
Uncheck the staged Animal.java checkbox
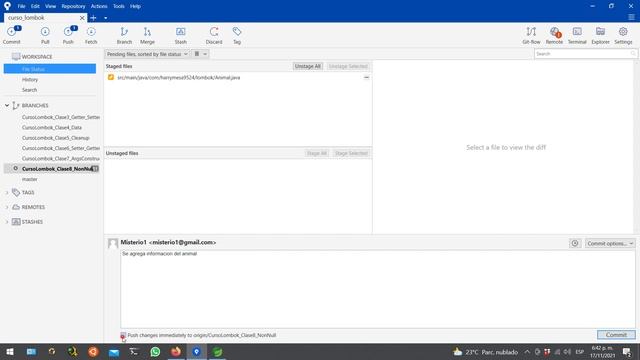click(x=111, y=77)
